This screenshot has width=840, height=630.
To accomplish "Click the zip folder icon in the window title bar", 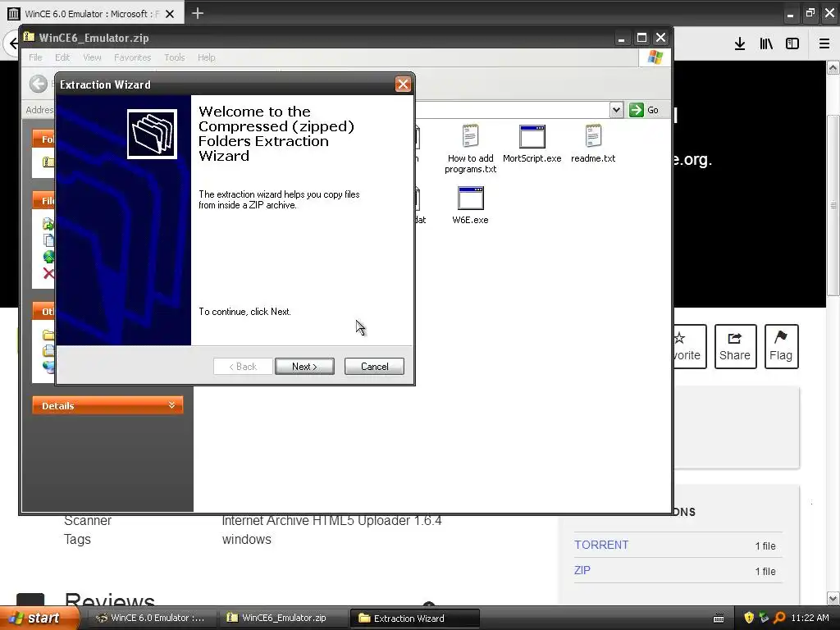I will pyautogui.click(x=29, y=38).
